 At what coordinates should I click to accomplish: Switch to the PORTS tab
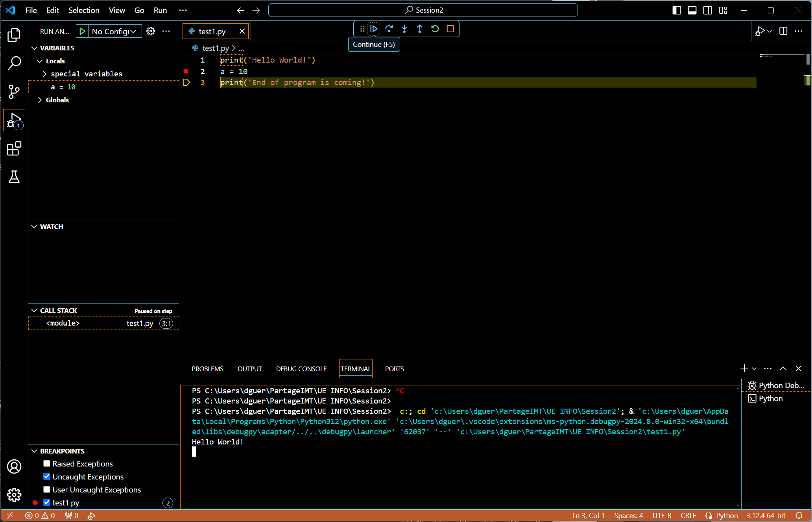tap(395, 369)
